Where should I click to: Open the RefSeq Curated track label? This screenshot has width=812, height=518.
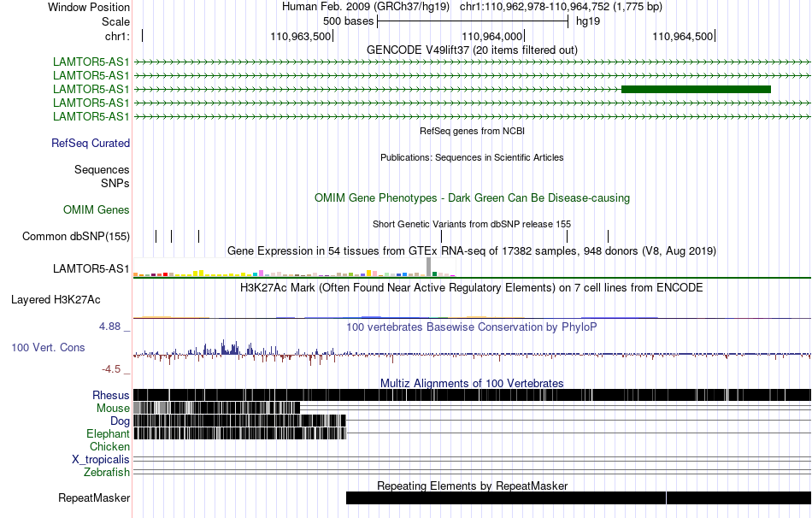pyautogui.click(x=91, y=143)
